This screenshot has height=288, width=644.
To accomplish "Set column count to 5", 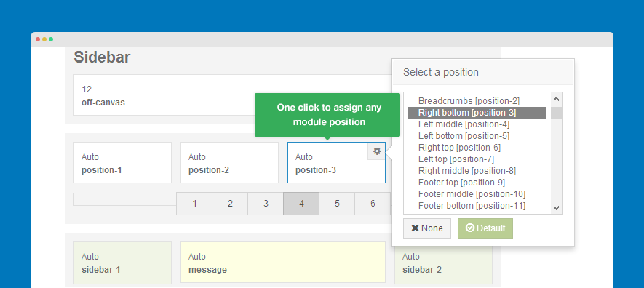I will click(337, 204).
